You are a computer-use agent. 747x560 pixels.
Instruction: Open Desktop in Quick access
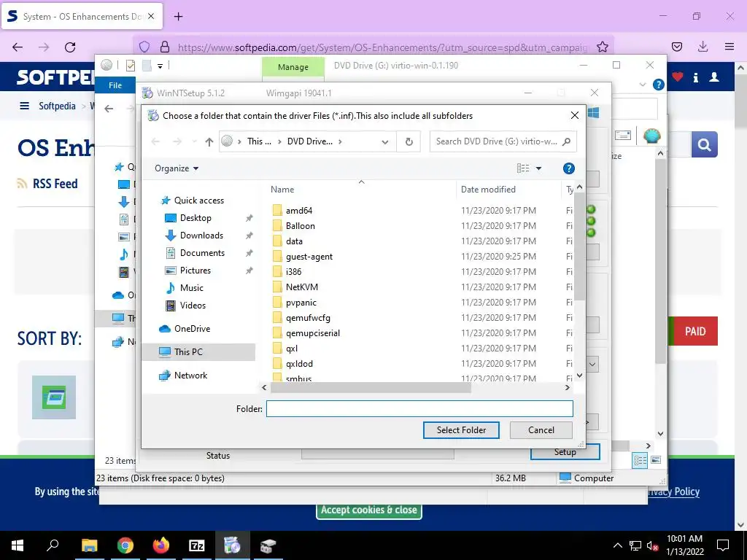196,217
